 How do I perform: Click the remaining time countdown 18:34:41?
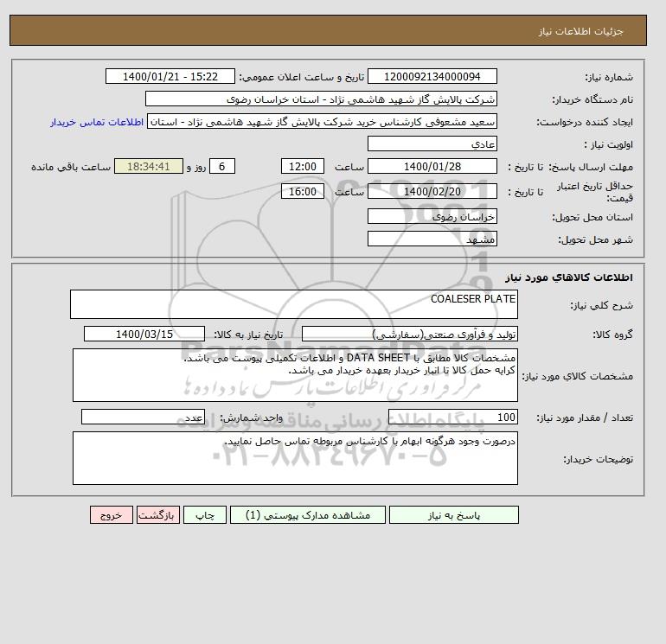[149, 167]
